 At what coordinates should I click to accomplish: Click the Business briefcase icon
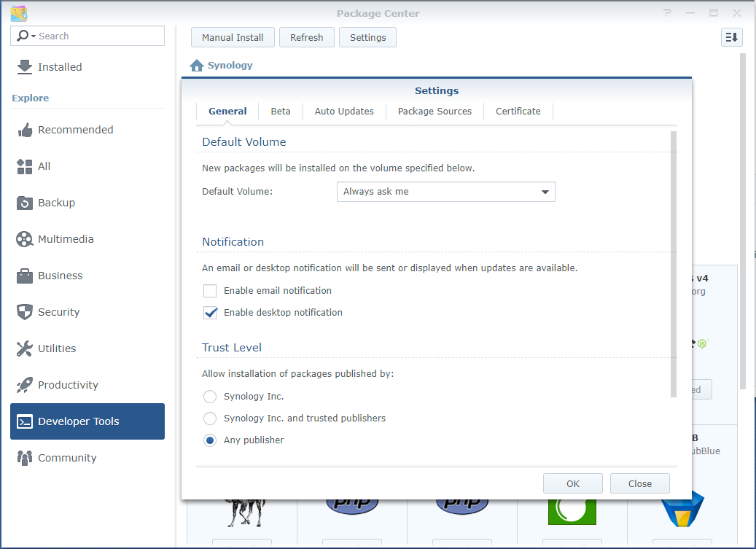point(25,276)
